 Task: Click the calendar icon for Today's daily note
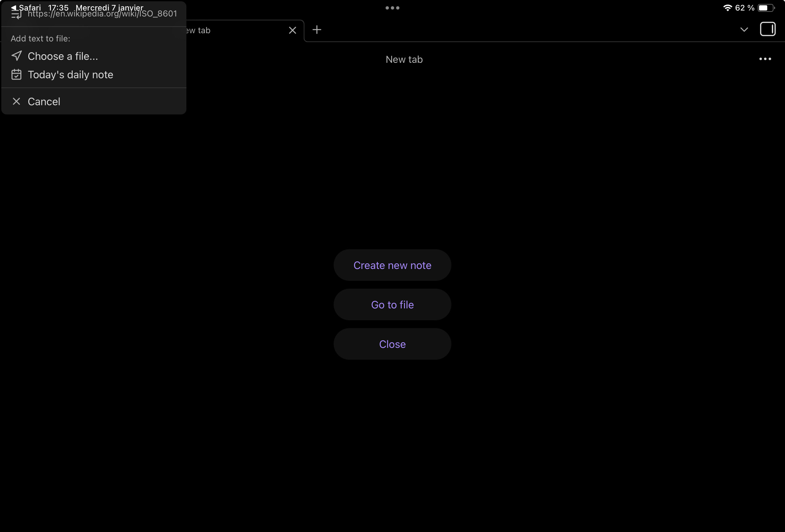16,74
